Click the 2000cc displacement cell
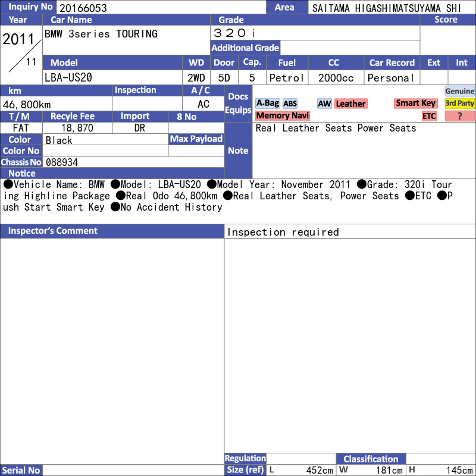476x476 pixels. [x=336, y=78]
